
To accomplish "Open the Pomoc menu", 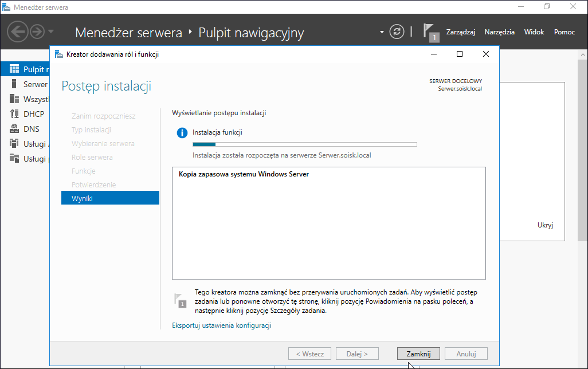I will coord(565,32).
